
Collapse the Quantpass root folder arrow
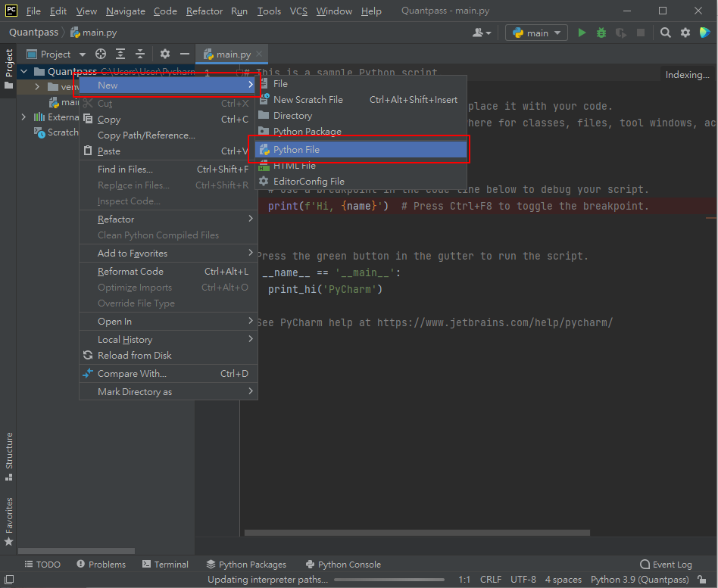click(x=24, y=71)
